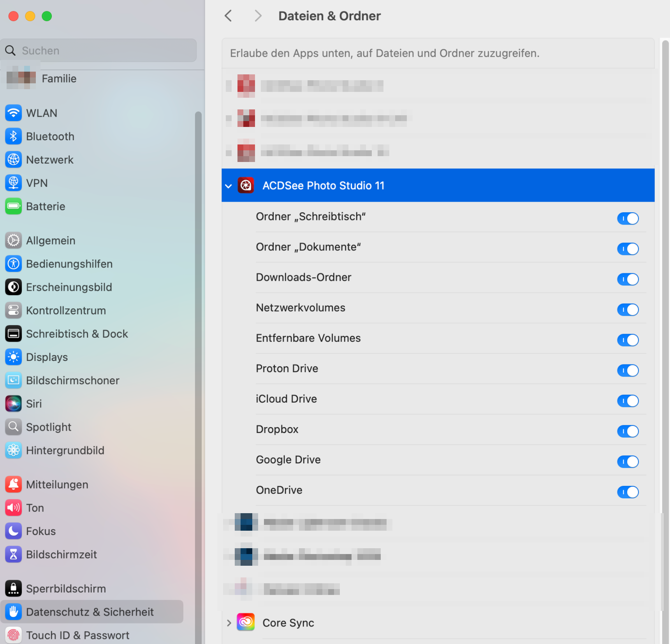This screenshot has width=670, height=644.
Task: Click the sidebar vertical scrollbar
Action: click(198, 377)
